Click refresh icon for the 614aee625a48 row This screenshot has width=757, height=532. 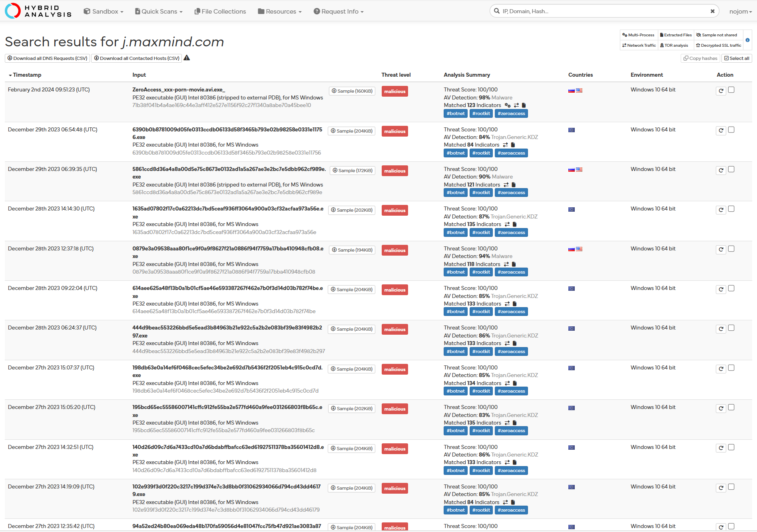[x=721, y=289]
